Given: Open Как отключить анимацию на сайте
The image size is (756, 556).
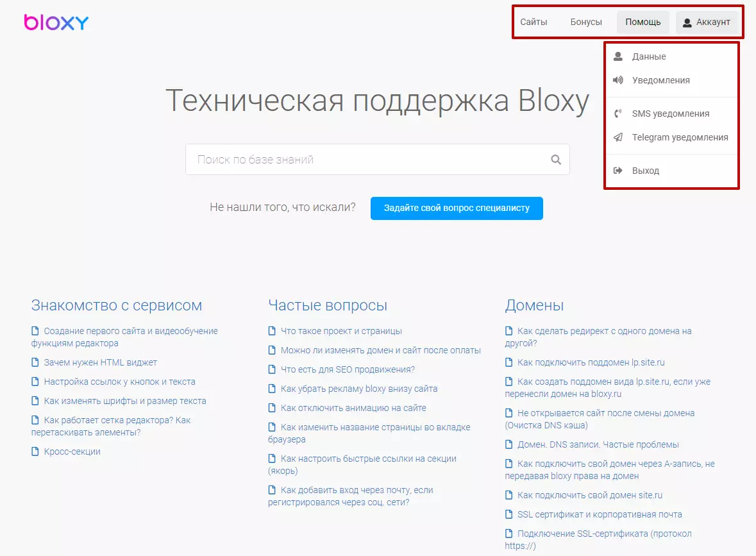Looking at the screenshot, I should (353, 408).
